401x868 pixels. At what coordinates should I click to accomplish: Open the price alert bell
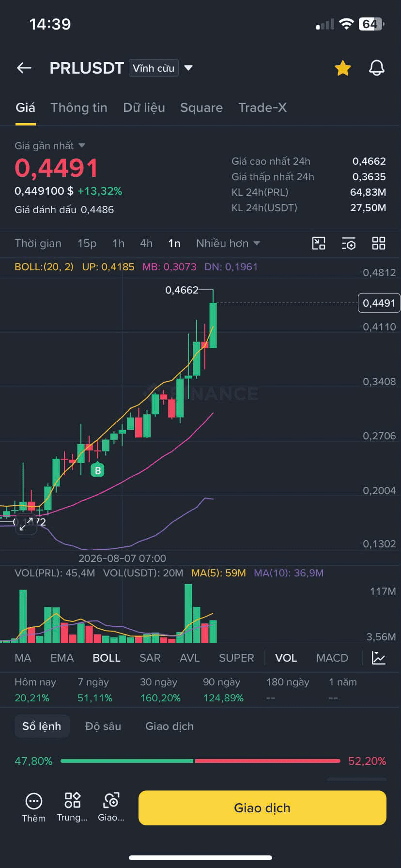coord(377,68)
